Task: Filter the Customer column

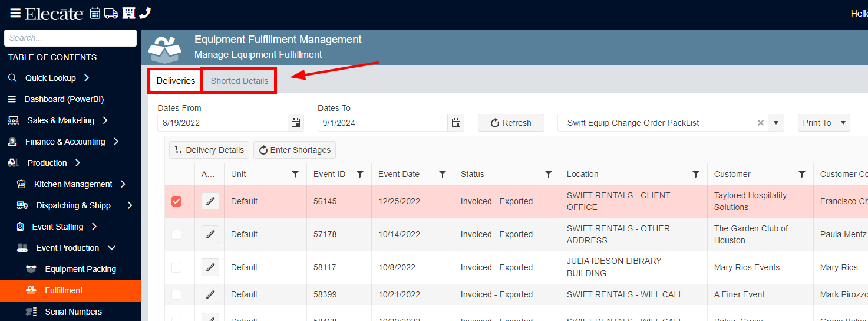Action: click(x=802, y=174)
